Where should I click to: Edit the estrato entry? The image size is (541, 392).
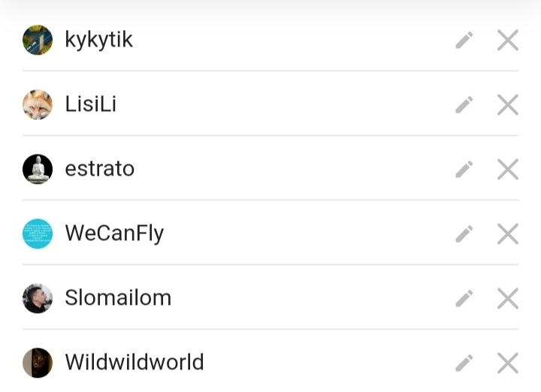tap(464, 170)
